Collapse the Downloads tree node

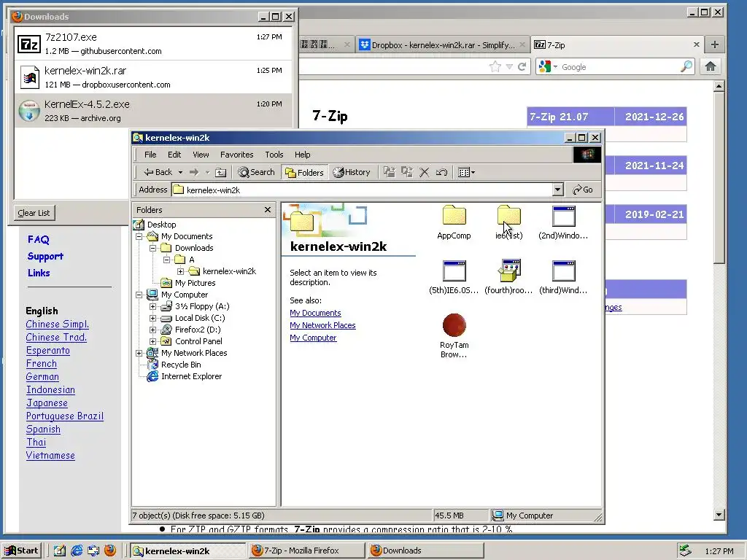click(x=153, y=248)
